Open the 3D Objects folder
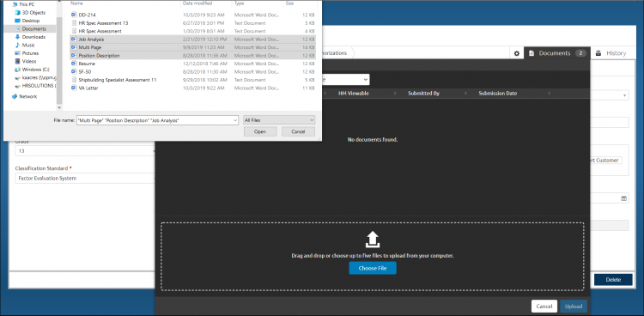This screenshot has height=316, width=644. coord(31,12)
